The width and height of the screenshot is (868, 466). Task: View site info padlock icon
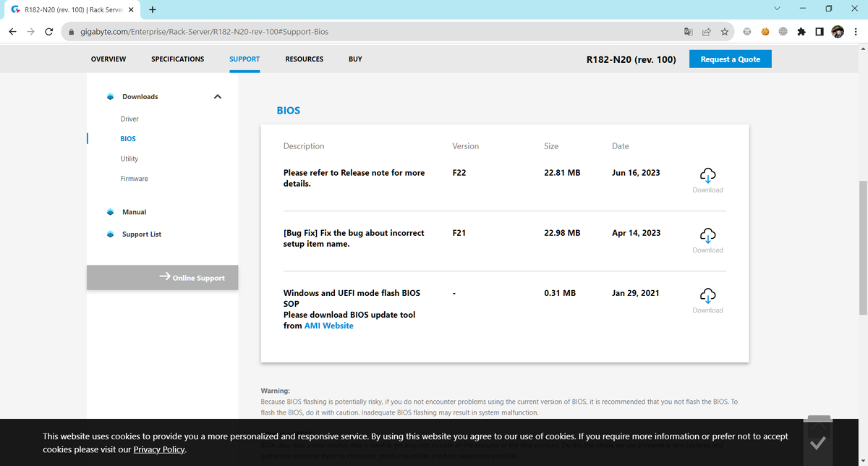70,32
